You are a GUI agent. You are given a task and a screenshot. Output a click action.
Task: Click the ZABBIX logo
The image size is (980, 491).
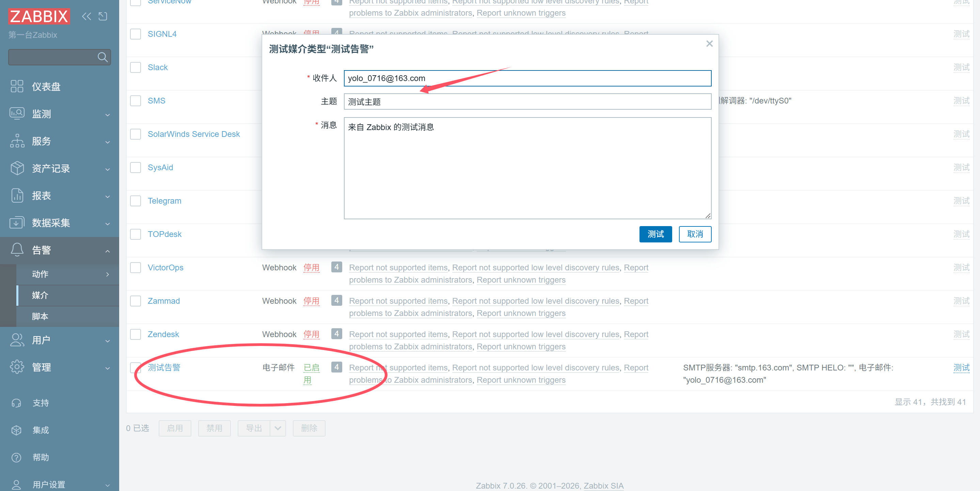coord(39,16)
